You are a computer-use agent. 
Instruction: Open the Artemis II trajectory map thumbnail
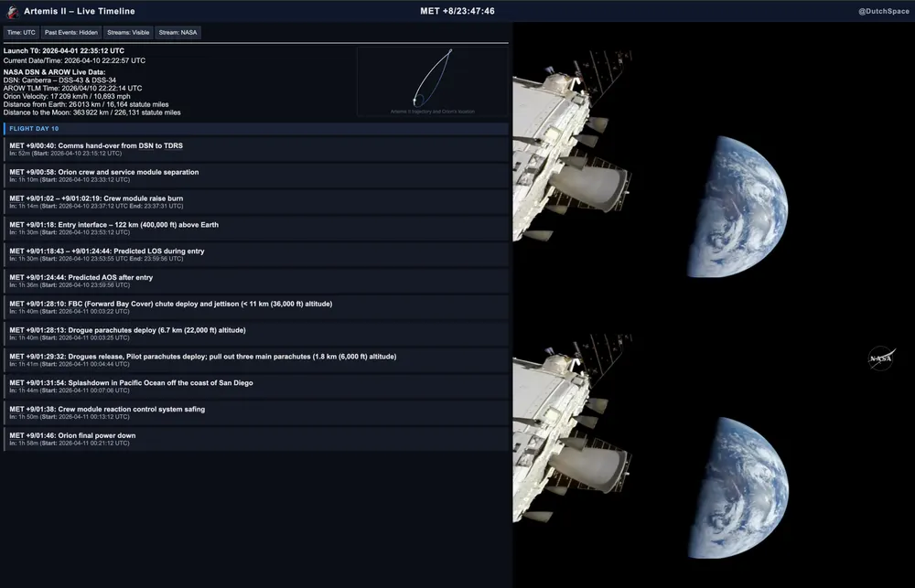tap(430, 81)
